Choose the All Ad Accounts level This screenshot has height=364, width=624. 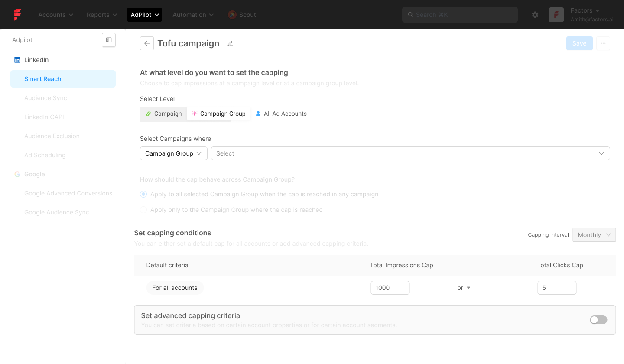281,114
